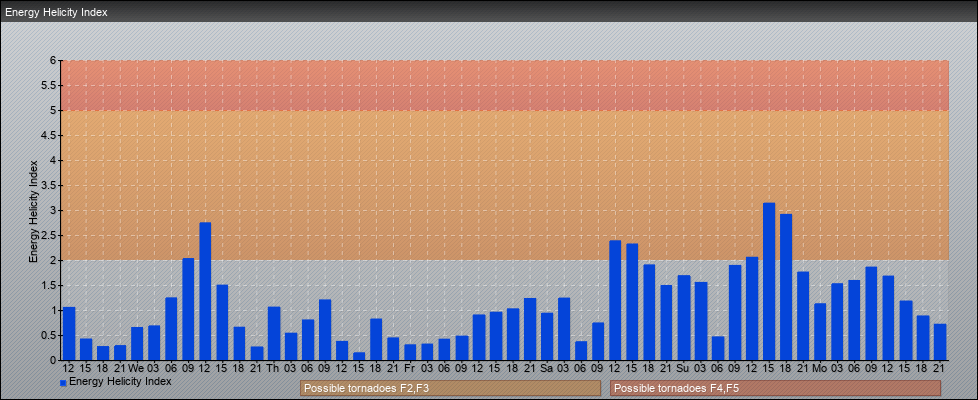This screenshot has height=400, width=978.
Task: Select the Thursday 09 bar near 1.2
Action: coord(325,330)
